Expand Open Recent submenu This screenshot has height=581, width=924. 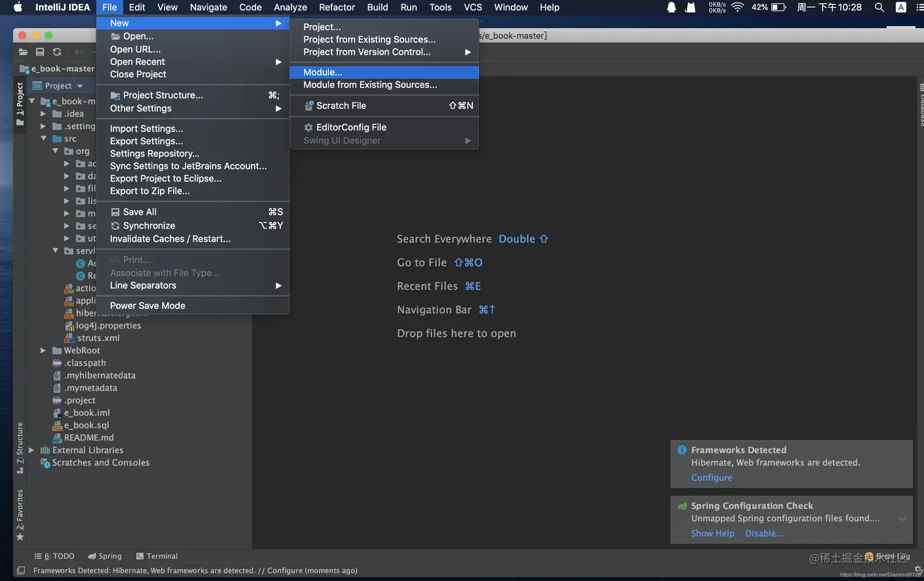point(193,62)
